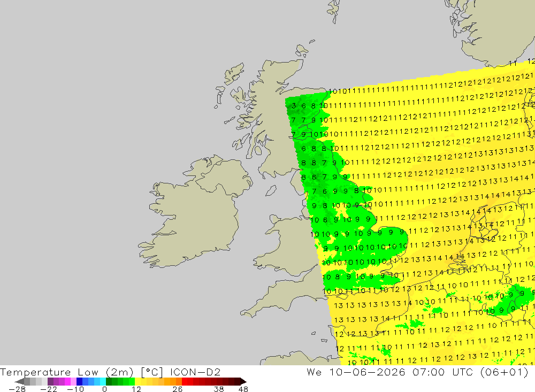Click the dark blue legend swatch
Screen dimensions: 535x392
pos(80,381)
